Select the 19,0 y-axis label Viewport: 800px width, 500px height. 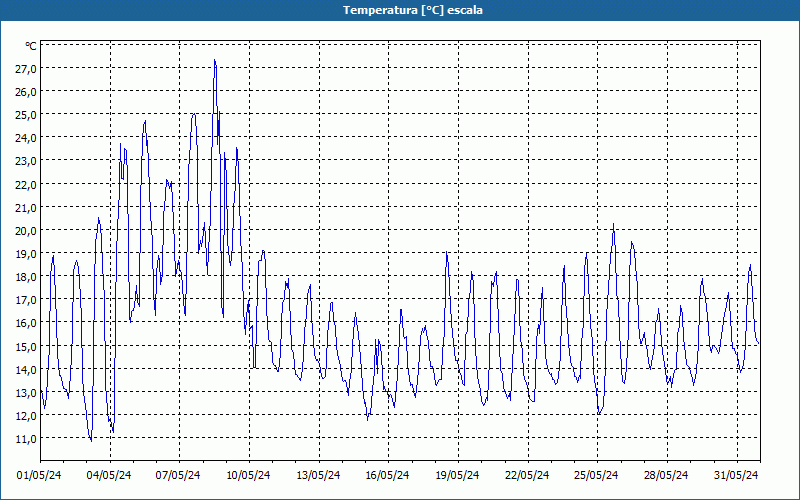26,254
